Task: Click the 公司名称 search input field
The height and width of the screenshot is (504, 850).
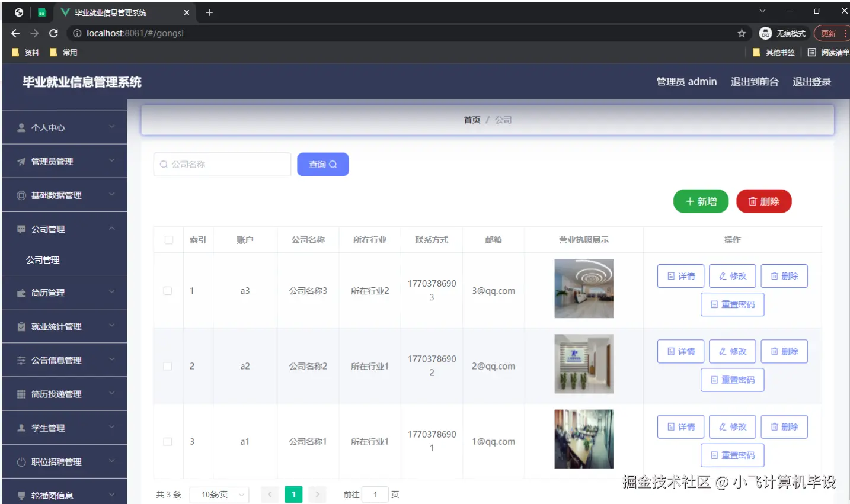Action: point(222,165)
